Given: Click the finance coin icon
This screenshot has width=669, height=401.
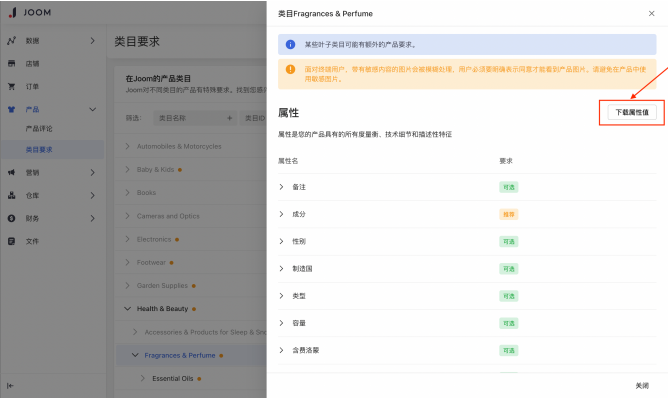Looking at the screenshot, I should (12, 218).
